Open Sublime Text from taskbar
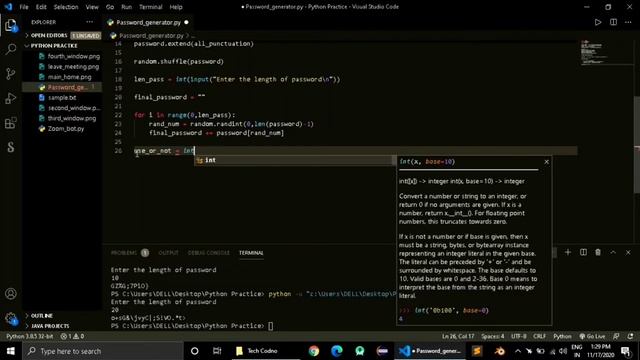This screenshot has height=360, width=640. (x=476, y=351)
